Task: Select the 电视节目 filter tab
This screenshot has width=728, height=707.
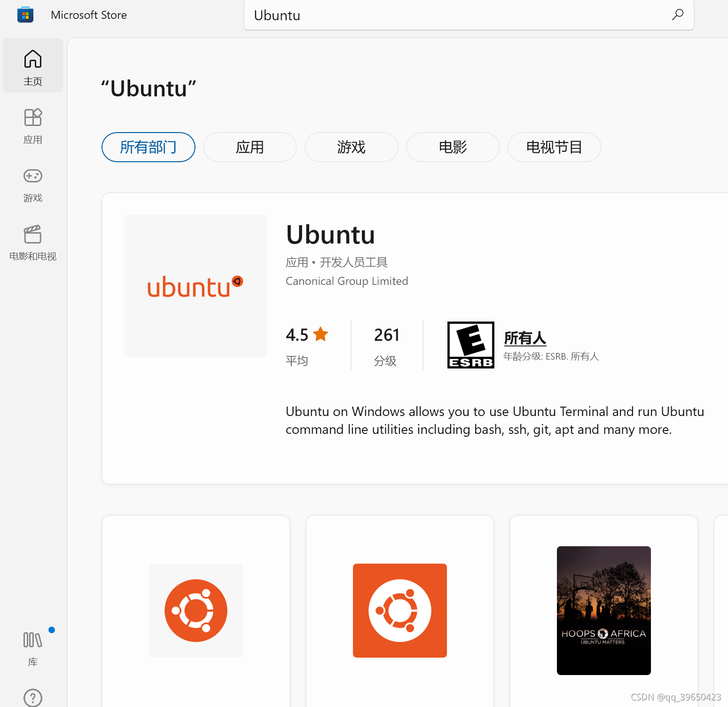Action: pyautogui.click(x=555, y=147)
